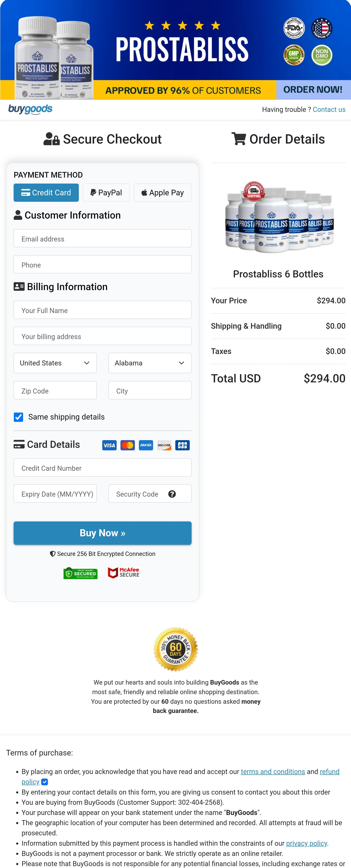This screenshot has width=351, height=868.
Task: Open the United States country dropdown
Action: coord(55,363)
